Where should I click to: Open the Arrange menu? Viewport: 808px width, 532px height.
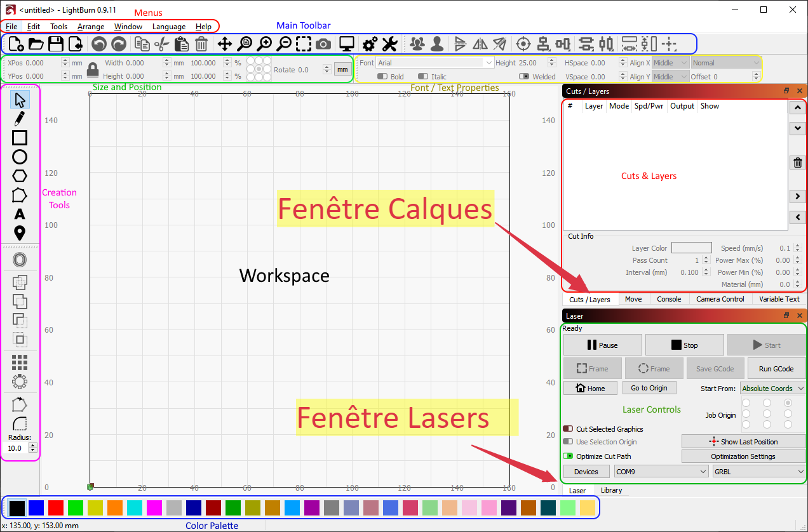(x=91, y=27)
